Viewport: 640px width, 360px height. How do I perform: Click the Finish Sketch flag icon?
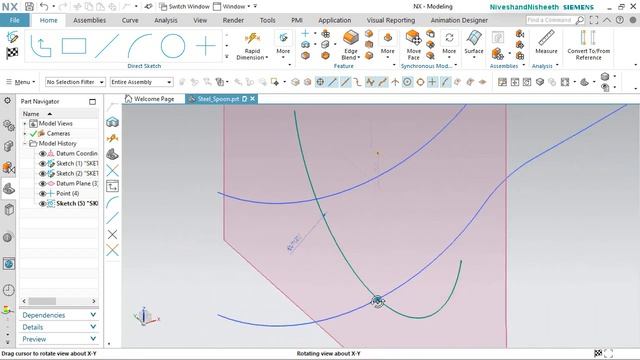pyautogui.click(x=12, y=53)
